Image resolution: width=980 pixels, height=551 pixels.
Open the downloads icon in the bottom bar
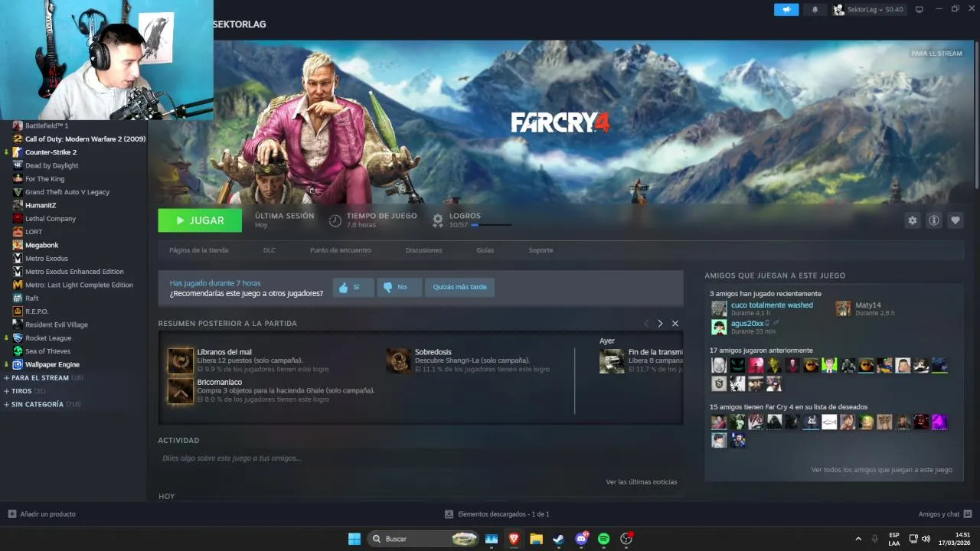(449, 514)
